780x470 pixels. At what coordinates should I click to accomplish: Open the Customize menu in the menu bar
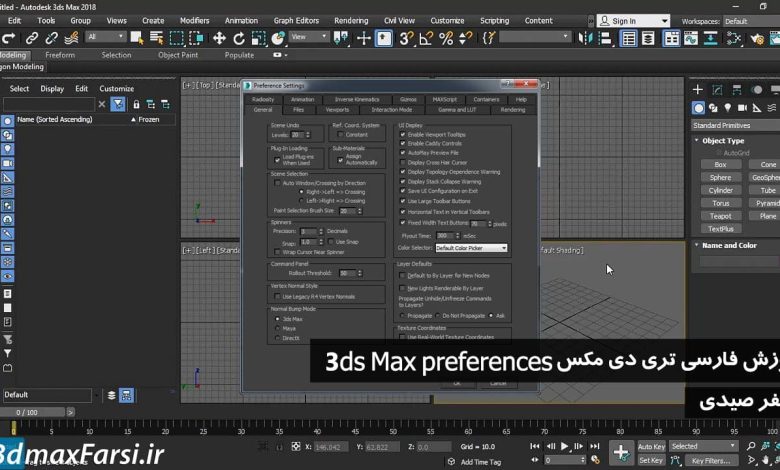pos(447,20)
